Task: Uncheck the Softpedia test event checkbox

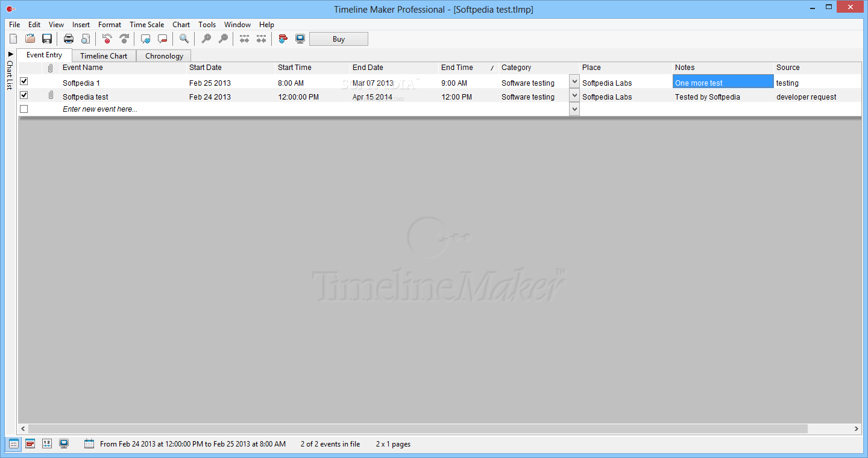Action: (24, 95)
